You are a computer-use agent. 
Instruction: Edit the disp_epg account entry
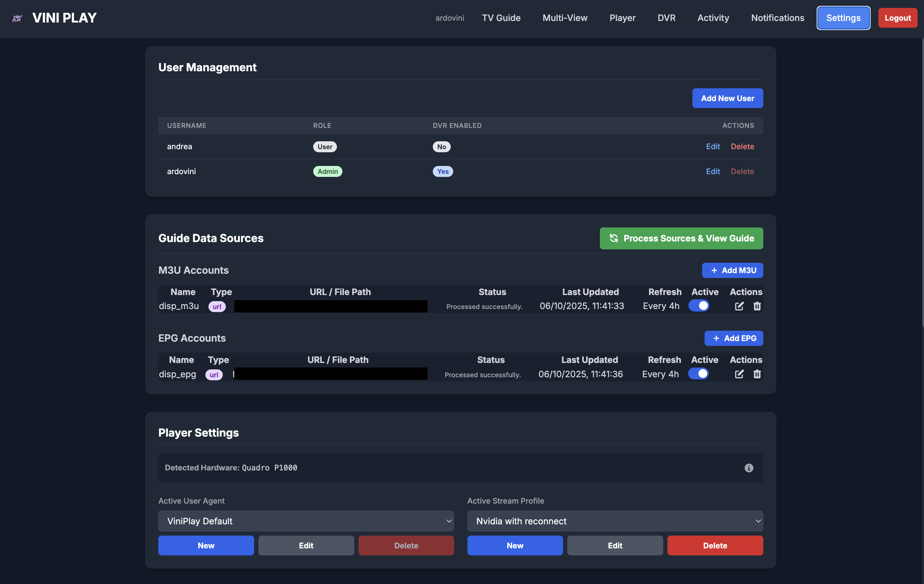point(739,374)
